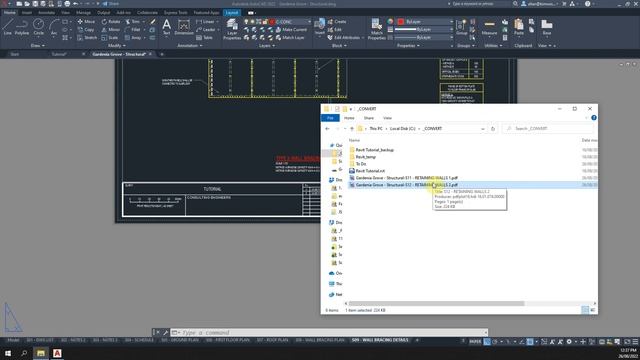The height and width of the screenshot is (360, 640).
Task: Click the horizontal scrollbar in Explorer
Action: click(436, 303)
